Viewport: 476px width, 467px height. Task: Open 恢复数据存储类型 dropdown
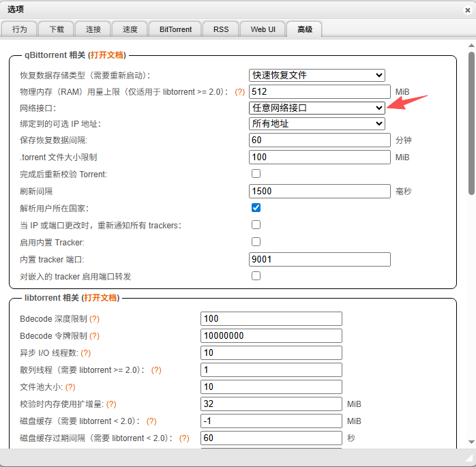[x=316, y=75]
